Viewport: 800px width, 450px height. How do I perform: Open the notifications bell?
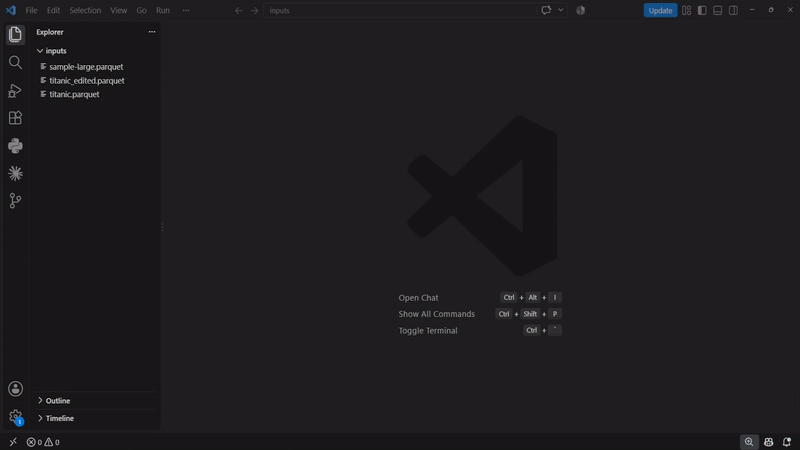787,442
